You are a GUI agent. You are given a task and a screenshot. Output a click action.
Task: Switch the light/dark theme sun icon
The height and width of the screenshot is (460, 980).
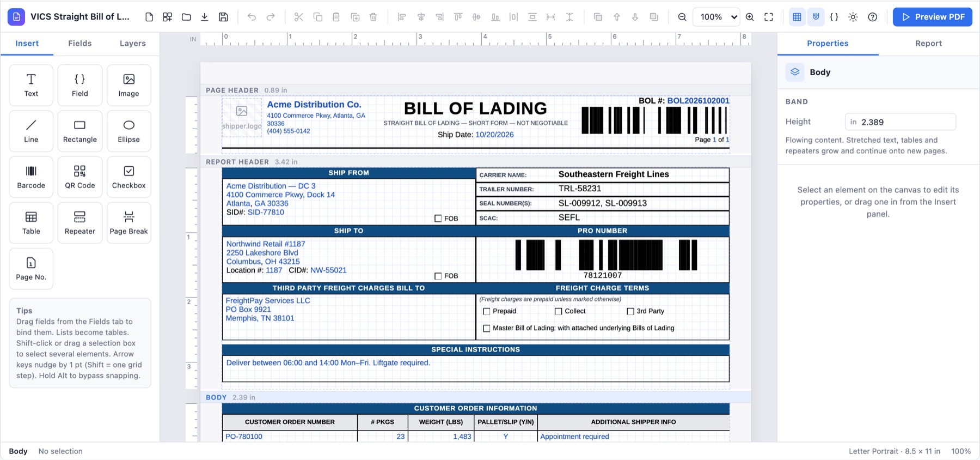(853, 17)
